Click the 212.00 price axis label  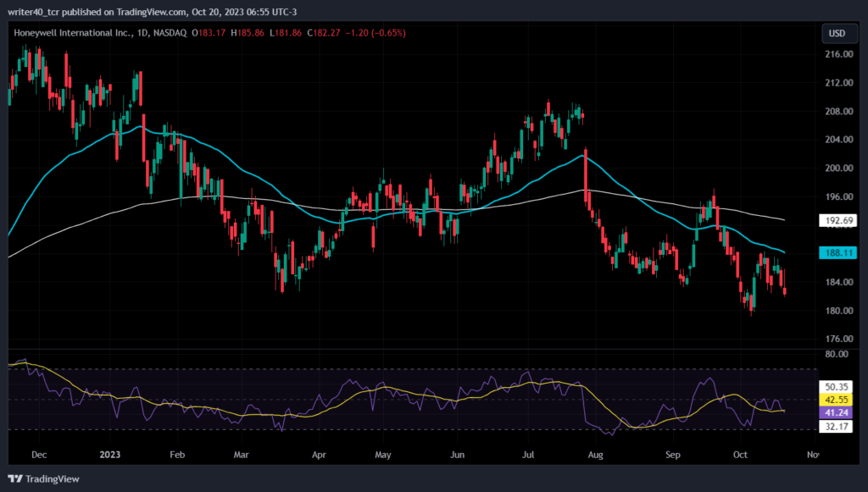838,83
